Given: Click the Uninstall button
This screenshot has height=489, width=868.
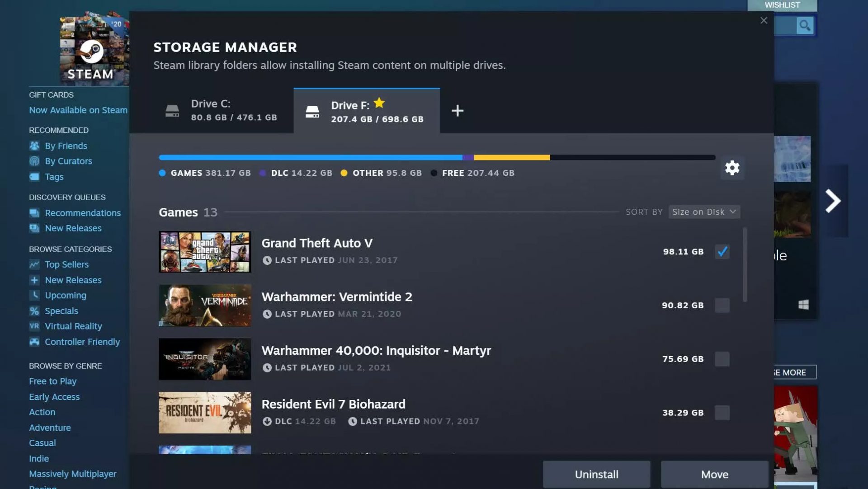Looking at the screenshot, I should pyautogui.click(x=597, y=474).
